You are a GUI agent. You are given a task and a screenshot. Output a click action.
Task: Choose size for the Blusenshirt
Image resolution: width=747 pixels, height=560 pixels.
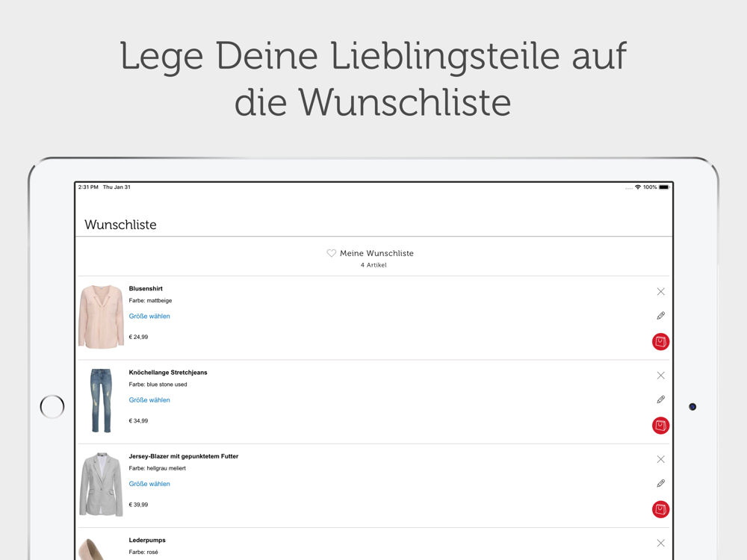coord(149,317)
